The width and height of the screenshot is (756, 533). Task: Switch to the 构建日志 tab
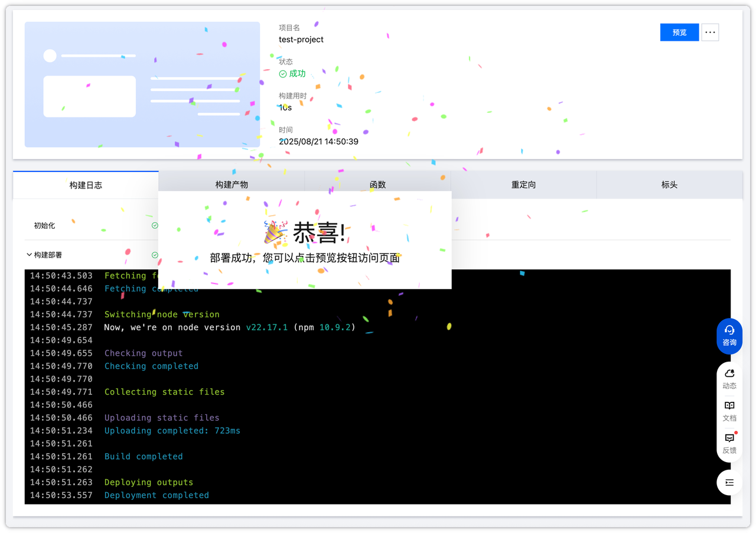click(x=86, y=185)
